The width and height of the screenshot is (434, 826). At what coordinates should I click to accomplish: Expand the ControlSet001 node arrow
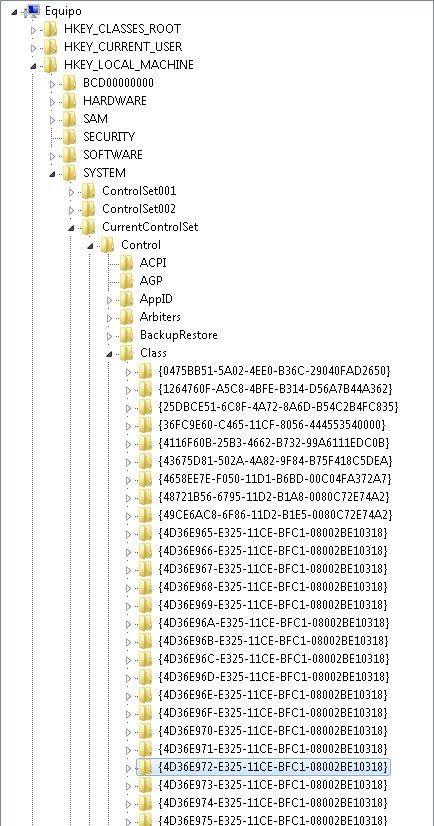pos(72,192)
